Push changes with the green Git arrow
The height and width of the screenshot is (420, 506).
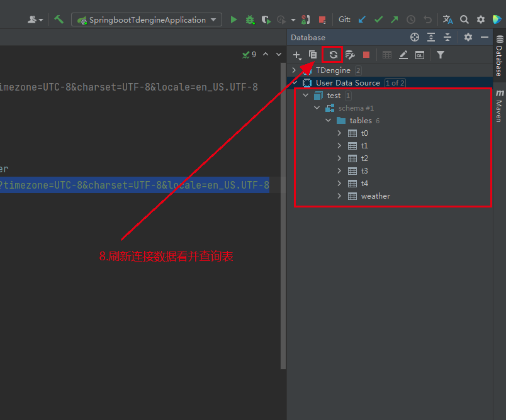(x=394, y=19)
